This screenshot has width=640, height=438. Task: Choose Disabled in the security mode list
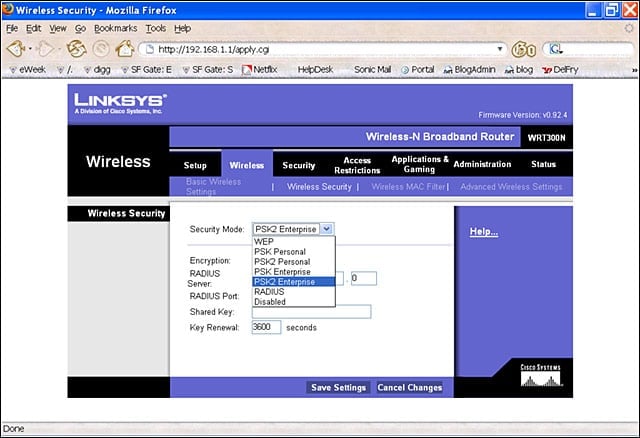coord(294,302)
